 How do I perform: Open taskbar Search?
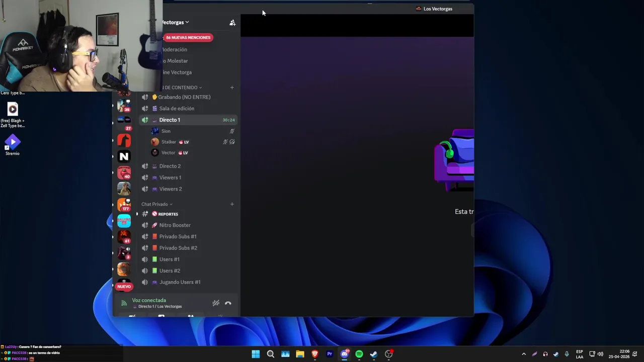coord(271,354)
